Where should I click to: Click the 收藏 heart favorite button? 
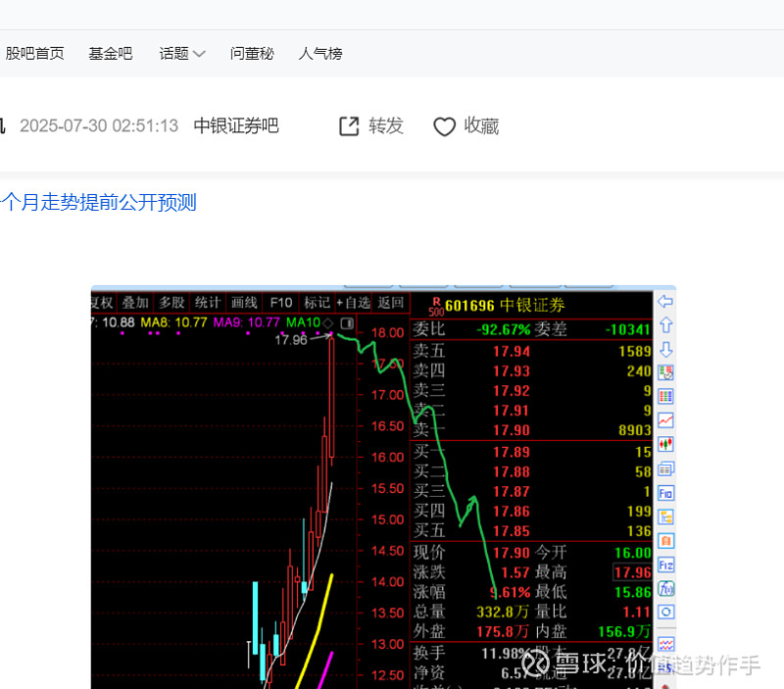pyautogui.click(x=466, y=126)
